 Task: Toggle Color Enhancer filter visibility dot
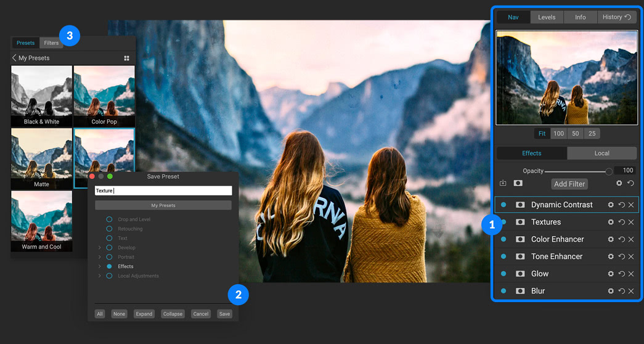coord(503,239)
